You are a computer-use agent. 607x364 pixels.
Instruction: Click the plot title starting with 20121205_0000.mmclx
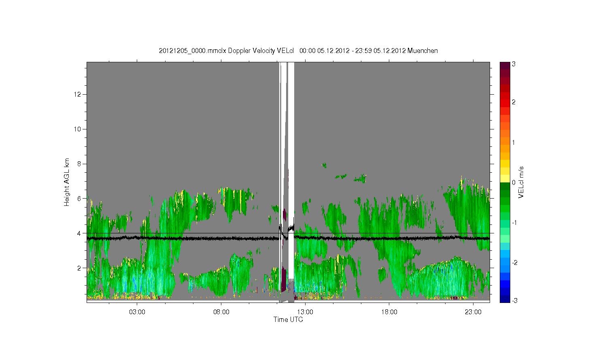[x=298, y=51]
